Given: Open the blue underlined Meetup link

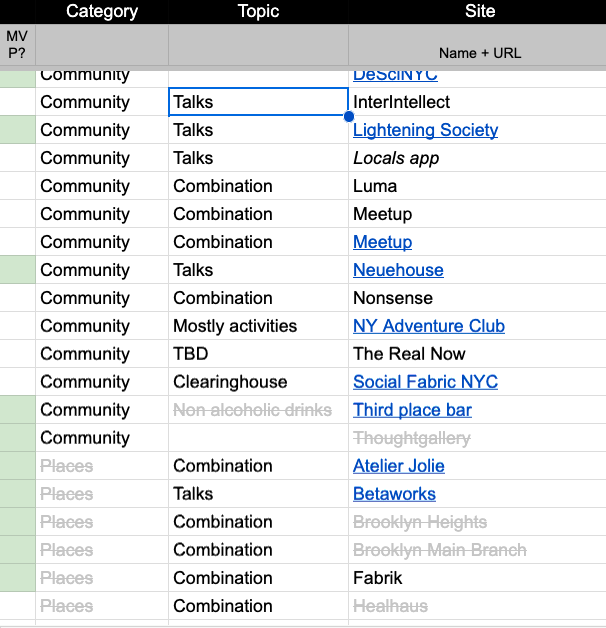Looking at the screenshot, I should [382, 242].
